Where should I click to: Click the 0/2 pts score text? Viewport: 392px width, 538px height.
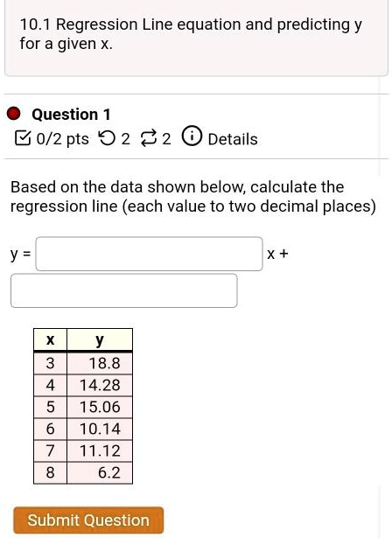click(x=63, y=139)
